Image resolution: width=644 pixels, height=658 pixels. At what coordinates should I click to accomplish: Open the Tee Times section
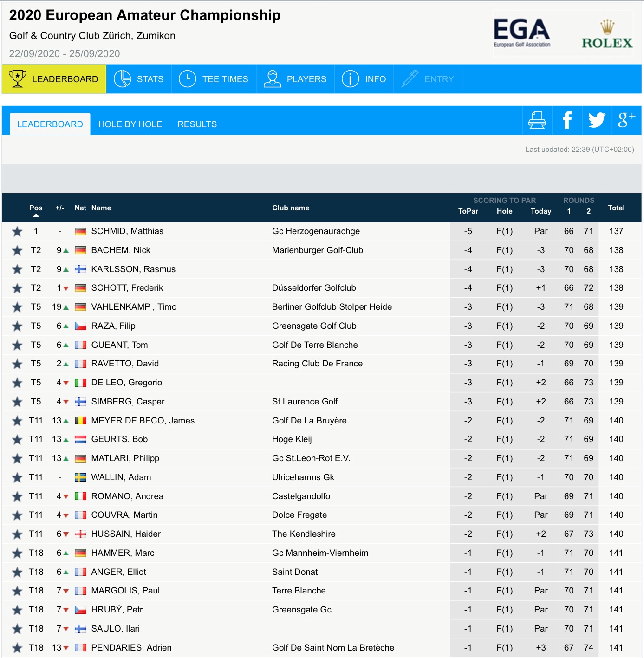(214, 79)
